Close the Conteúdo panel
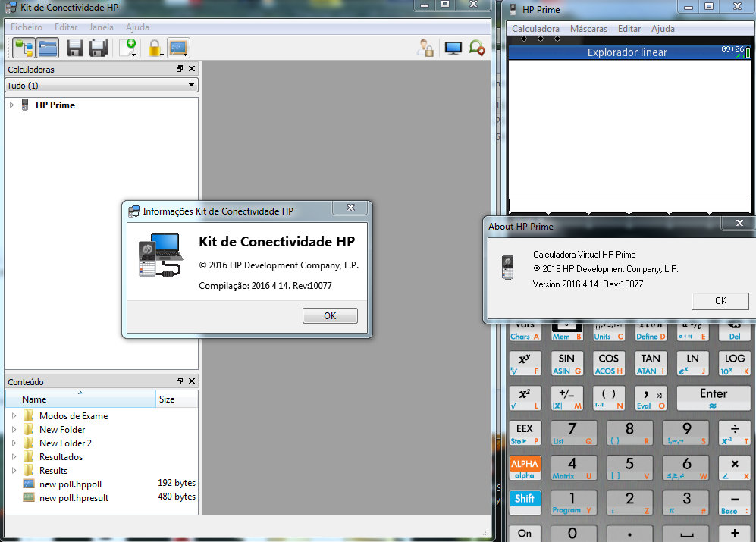756x542 pixels. pyautogui.click(x=192, y=381)
